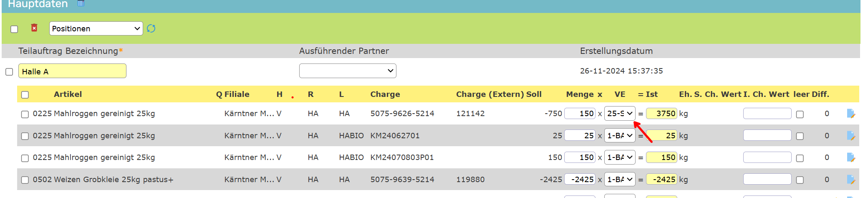Click the Halle A name field
Image resolution: width=868 pixels, height=198 pixels.
[x=72, y=71]
